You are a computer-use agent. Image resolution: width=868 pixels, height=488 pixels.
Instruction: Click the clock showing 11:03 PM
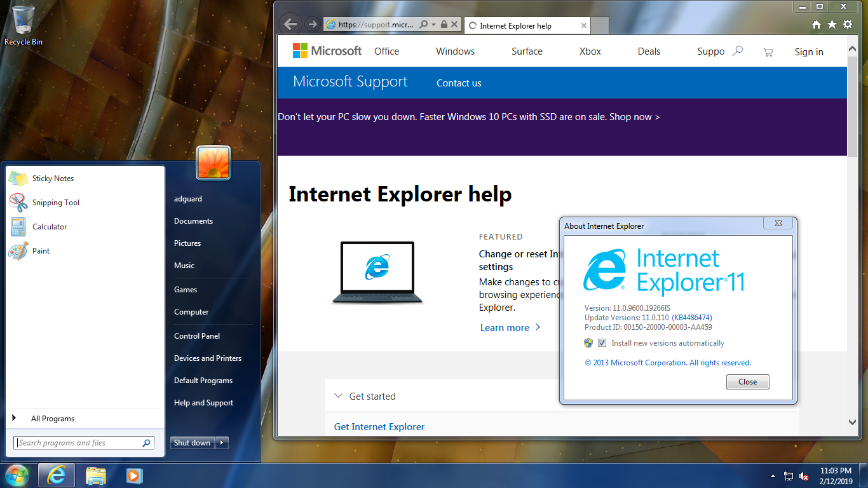(836, 476)
